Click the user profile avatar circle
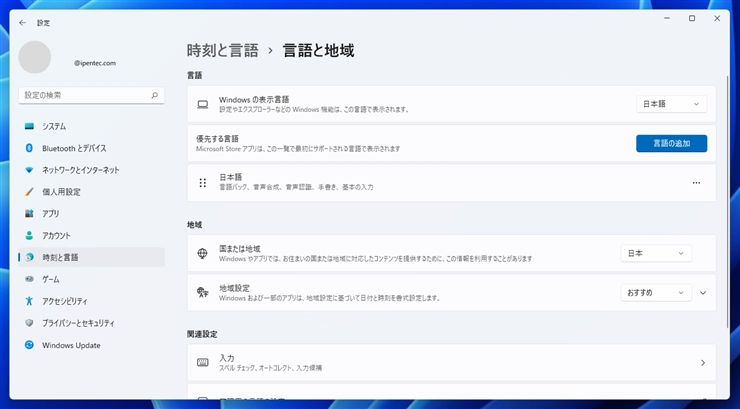Viewport: 740px width, 409px height. [x=34, y=57]
